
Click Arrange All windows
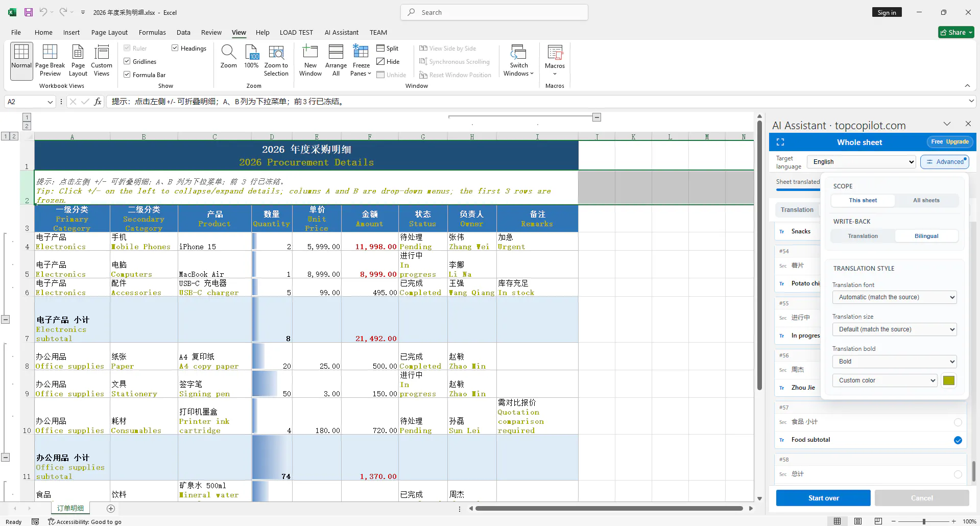coord(336,61)
